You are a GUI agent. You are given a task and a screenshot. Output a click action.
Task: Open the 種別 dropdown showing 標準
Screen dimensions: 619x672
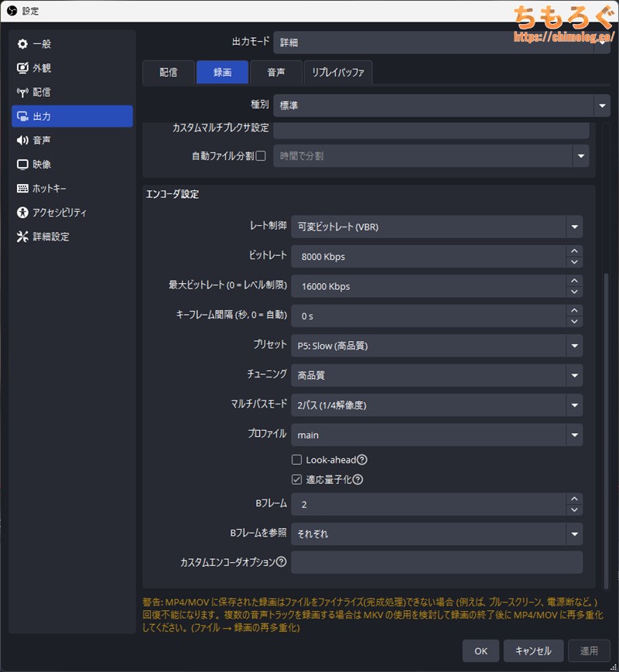442,105
